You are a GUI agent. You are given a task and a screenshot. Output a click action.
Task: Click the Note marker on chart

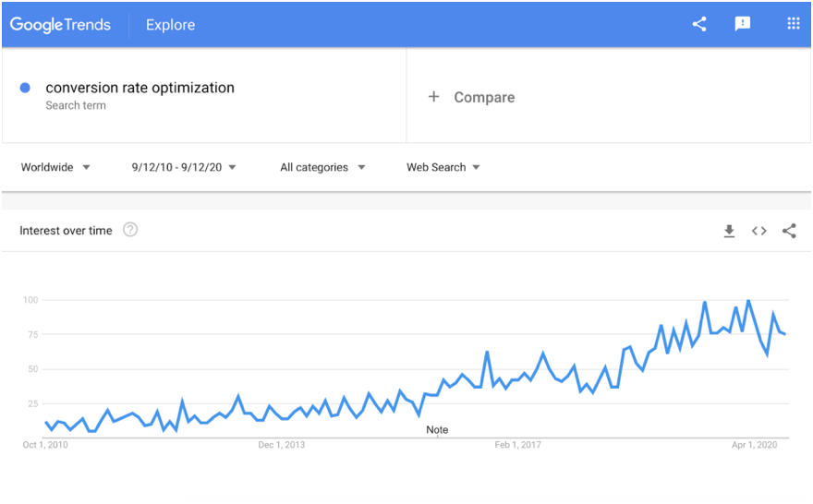coord(437,430)
